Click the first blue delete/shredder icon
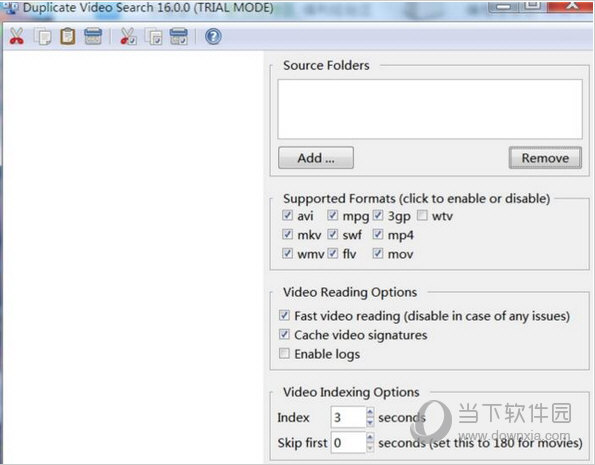The image size is (595, 465). coord(93,36)
